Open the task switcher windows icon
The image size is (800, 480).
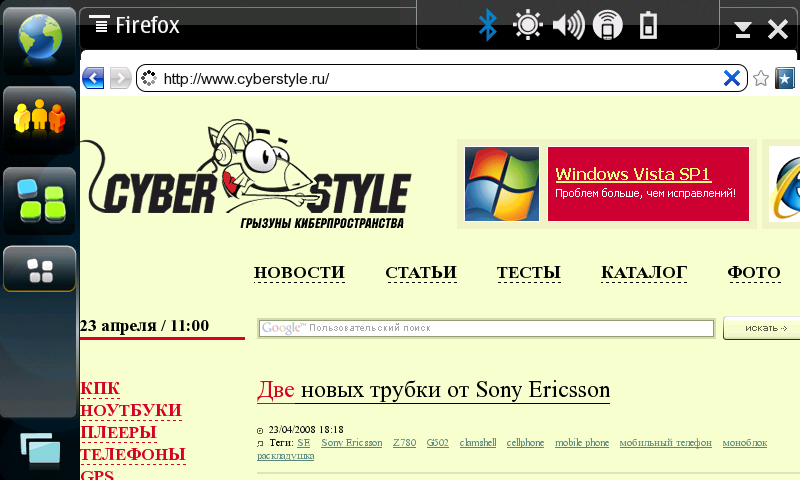click(x=40, y=449)
